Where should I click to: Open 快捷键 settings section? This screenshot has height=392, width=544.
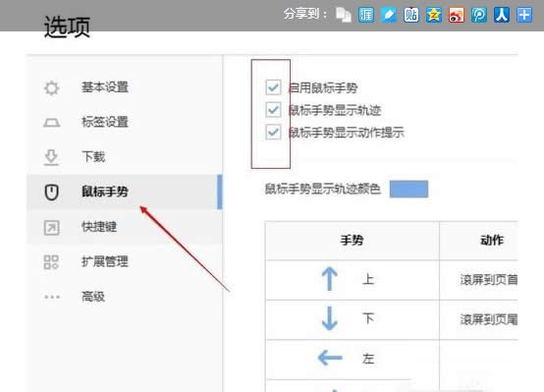pyautogui.click(x=124, y=227)
